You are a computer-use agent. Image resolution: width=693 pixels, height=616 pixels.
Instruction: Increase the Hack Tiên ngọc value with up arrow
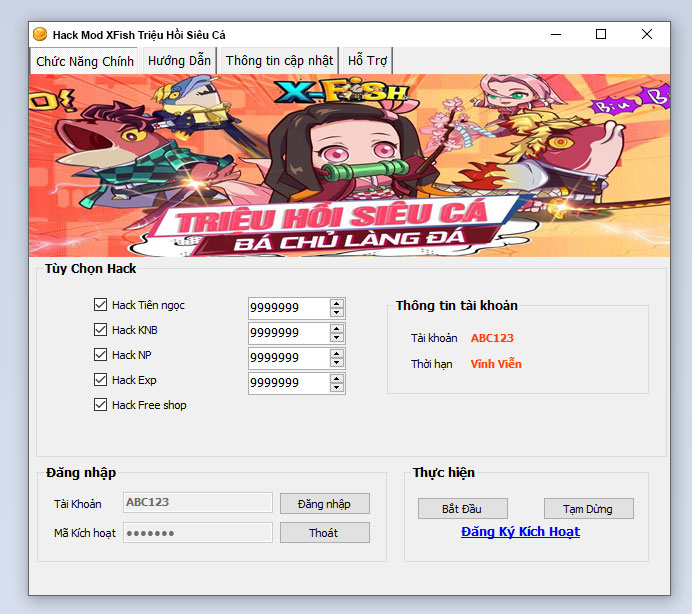337,303
